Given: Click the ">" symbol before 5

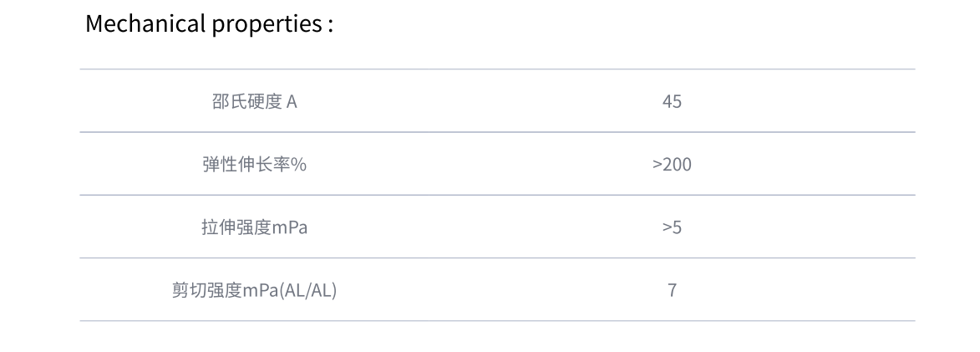Looking at the screenshot, I should pyautogui.click(x=667, y=227).
